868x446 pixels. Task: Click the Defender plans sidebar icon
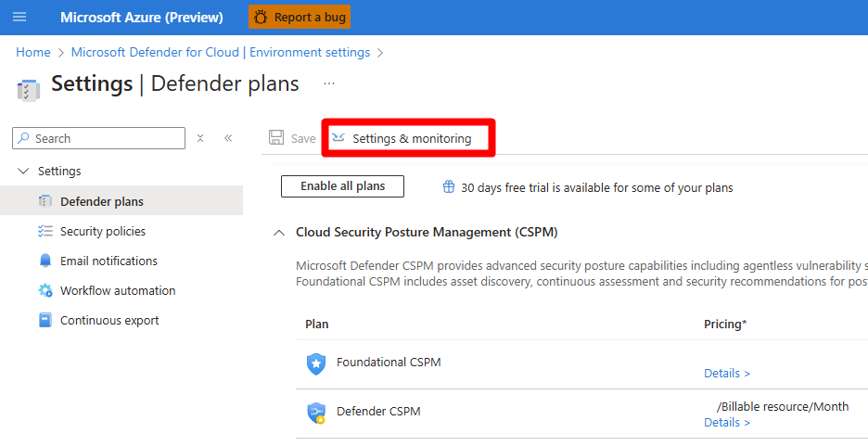[45, 201]
